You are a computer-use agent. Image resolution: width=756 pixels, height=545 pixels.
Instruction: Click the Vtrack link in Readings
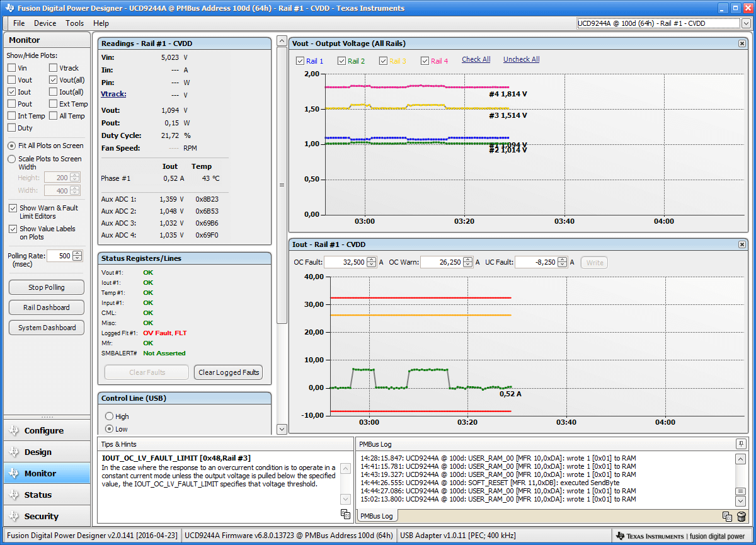pos(113,94)
